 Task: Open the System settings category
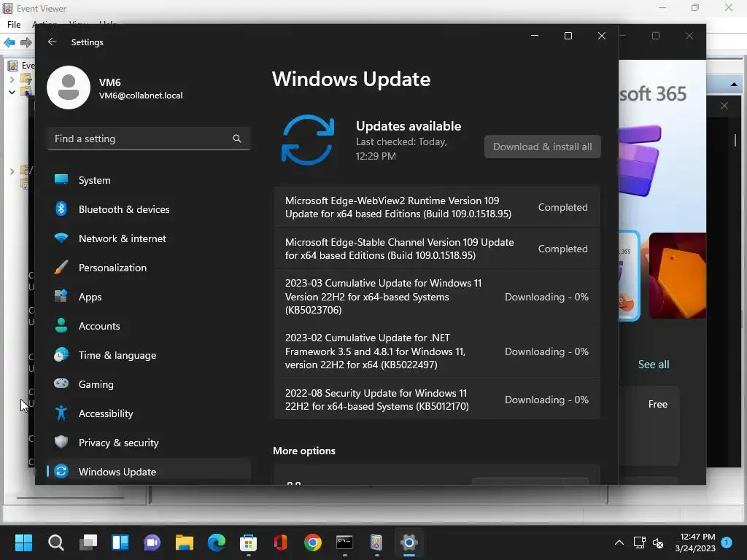click(149, 180)
